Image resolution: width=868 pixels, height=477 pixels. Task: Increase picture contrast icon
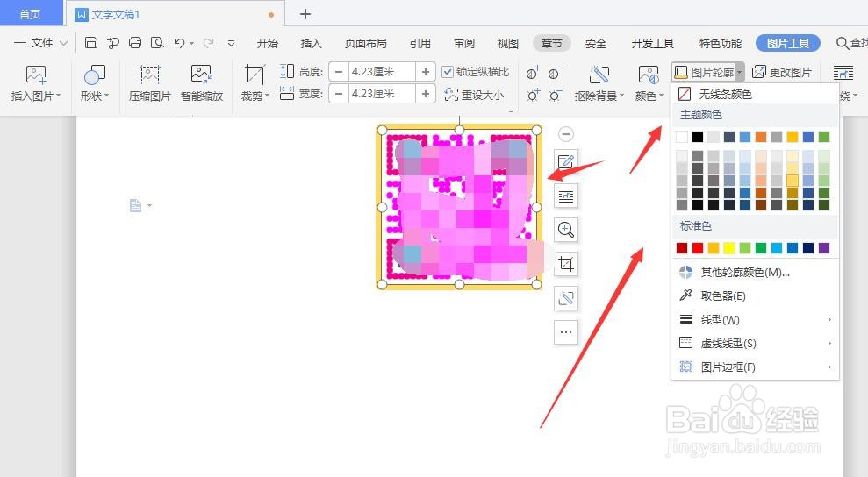tap(533, 73)
